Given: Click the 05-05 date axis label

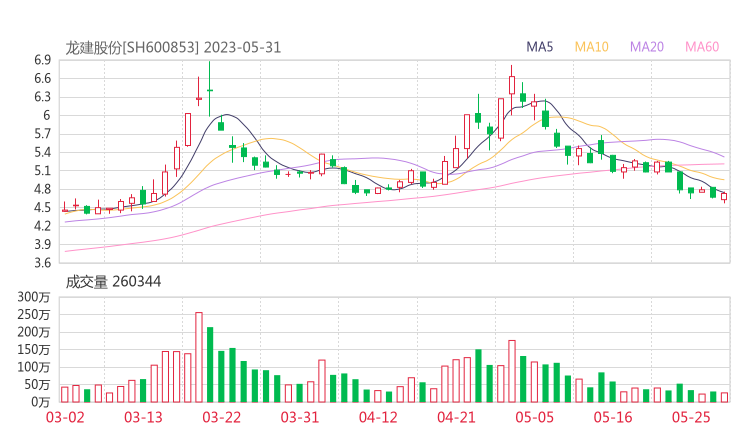Looking at the screenshot, I should pyautogui.click(x=534, y=416).
